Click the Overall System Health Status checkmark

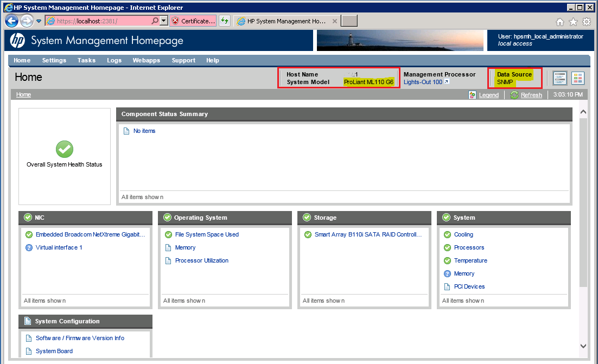point(65,149)
